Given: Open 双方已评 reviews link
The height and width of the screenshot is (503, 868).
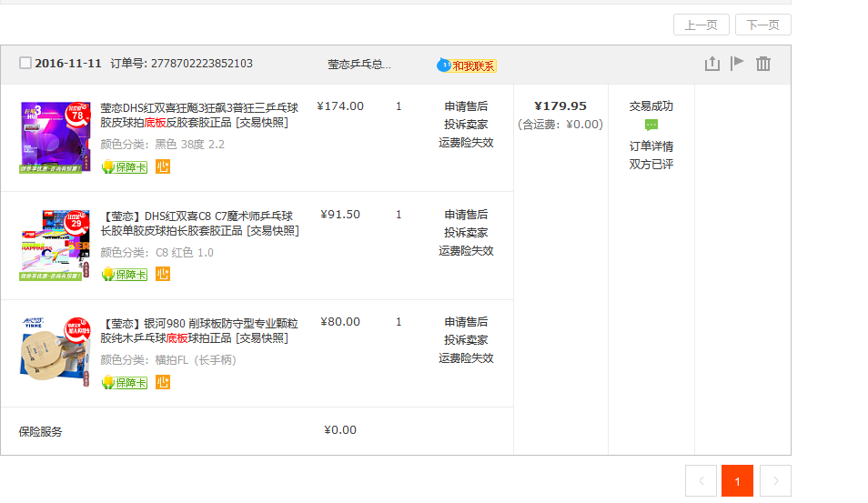Looking at the screenshot, I should point(651,165).
